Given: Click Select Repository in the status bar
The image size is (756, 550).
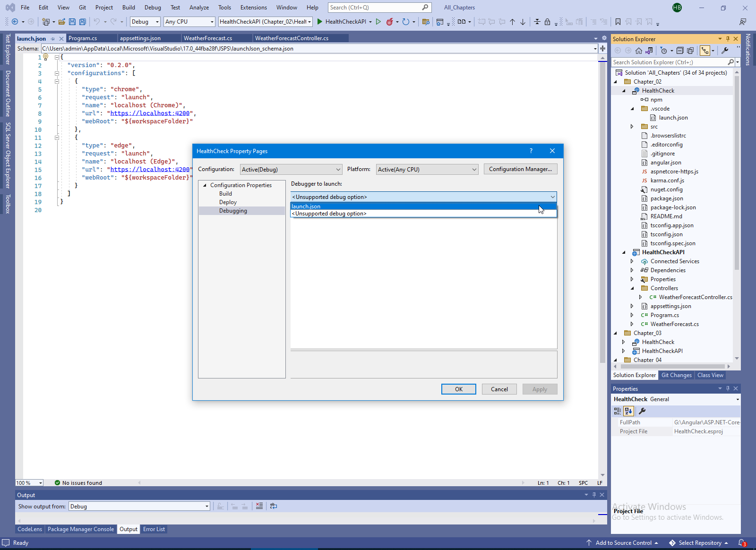Looking at the screenshot, I should click(x=699, y=543).
